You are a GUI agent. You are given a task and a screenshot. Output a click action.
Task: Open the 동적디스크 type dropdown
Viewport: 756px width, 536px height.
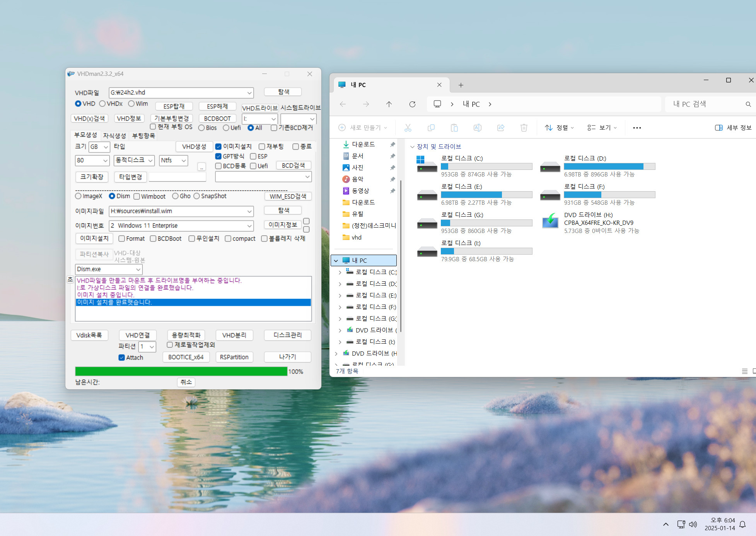coord(150,160)
